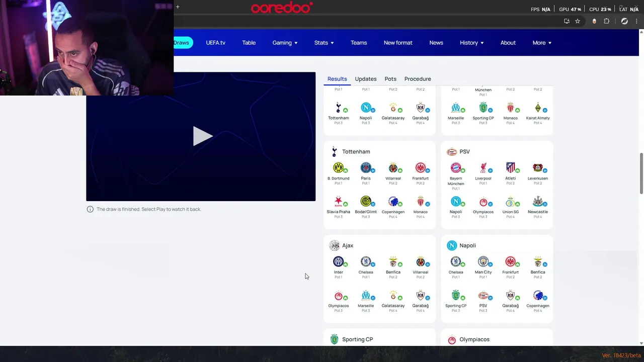The image size is (644, 362).
Task: Open a new browser tab with plus button
Action: click(x=178, y=7)
